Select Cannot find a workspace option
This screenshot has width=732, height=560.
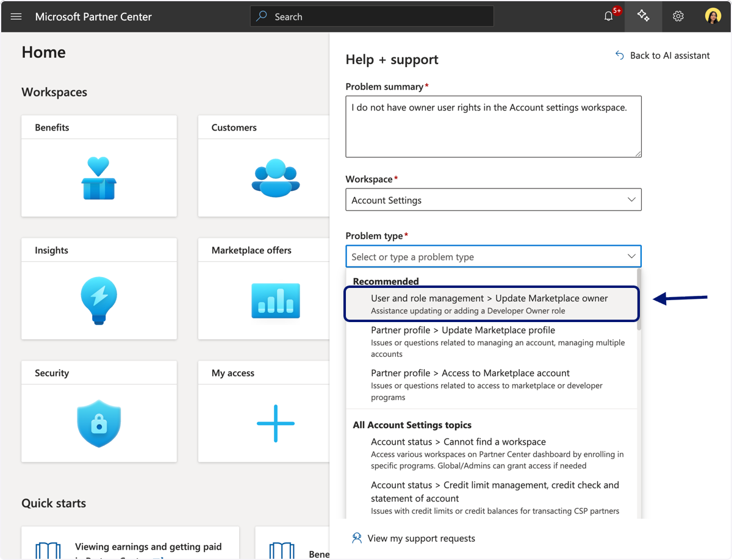[492, 453]
